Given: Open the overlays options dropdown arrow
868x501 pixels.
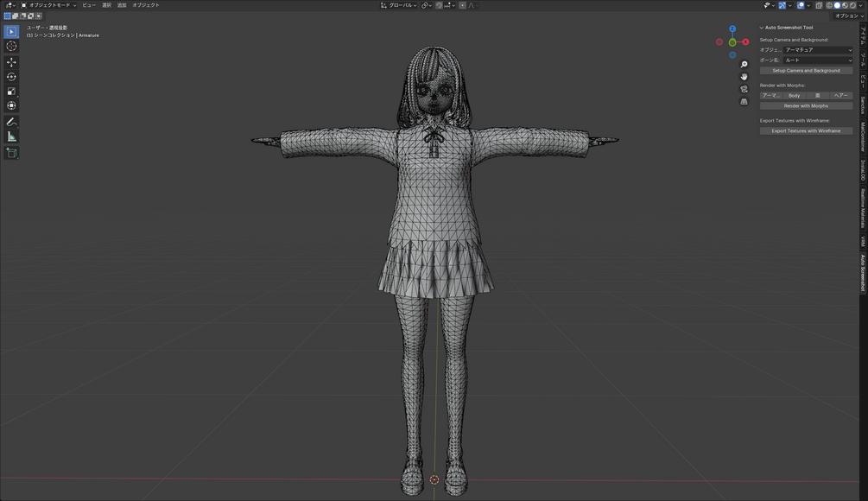Looking at the screenshot, I should click(x=808, y=5).
